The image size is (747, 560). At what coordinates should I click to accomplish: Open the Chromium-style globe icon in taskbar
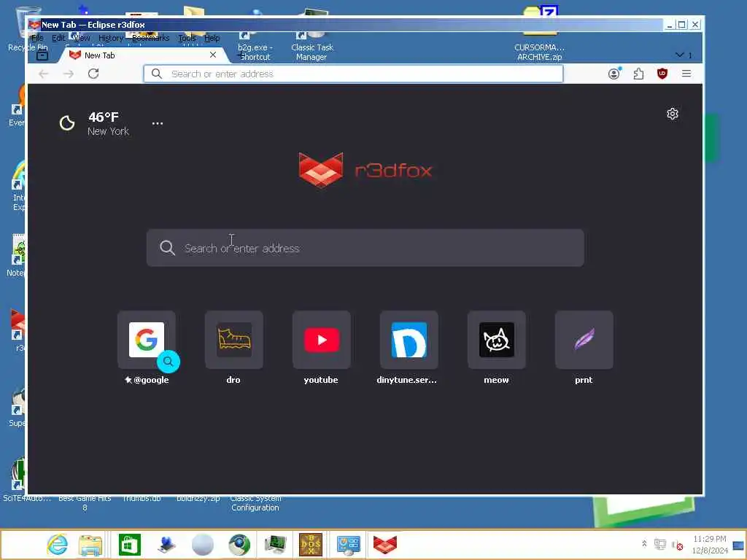point(239,545)
